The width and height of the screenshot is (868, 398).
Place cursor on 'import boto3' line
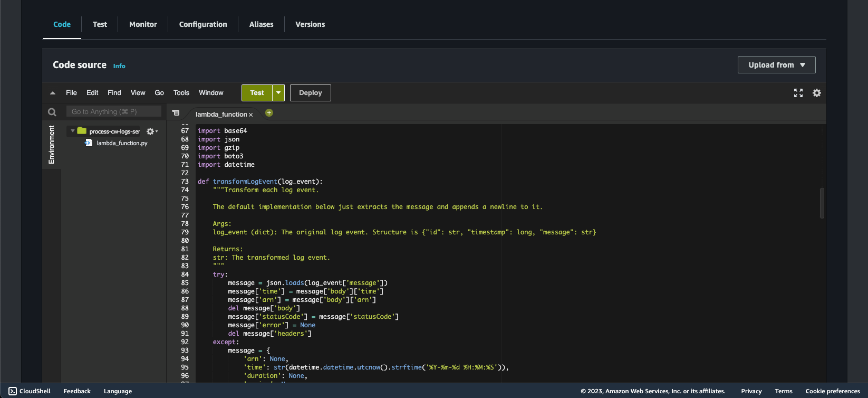point(220,156)
